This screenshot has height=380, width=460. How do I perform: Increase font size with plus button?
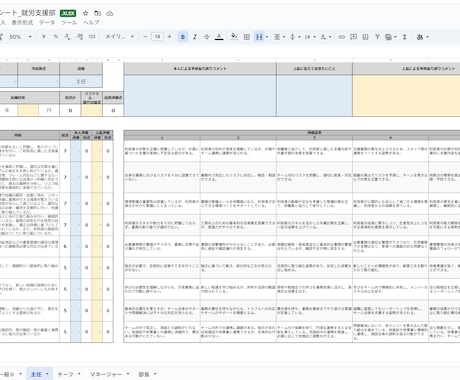tap(169, 37)
